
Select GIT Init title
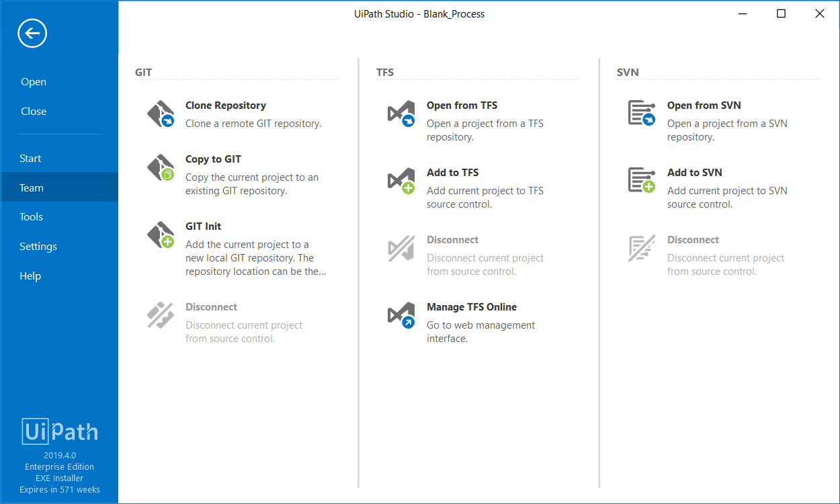pyautogui.click(x=203, y=226)
